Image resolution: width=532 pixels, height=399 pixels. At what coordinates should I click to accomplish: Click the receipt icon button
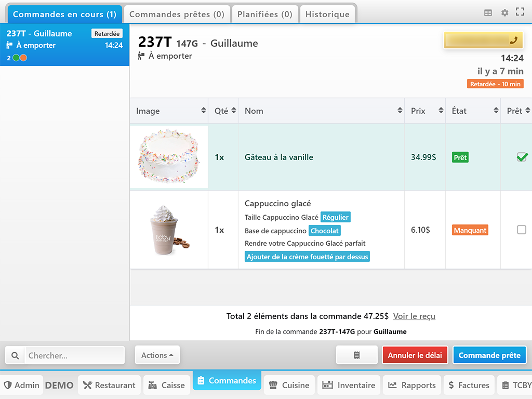click(x=356, y=355)
